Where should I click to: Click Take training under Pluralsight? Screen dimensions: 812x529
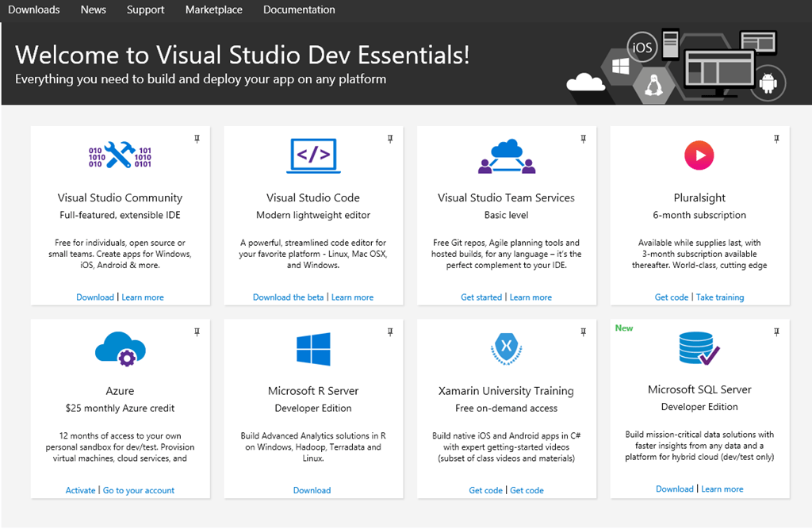tap(720, 297)
